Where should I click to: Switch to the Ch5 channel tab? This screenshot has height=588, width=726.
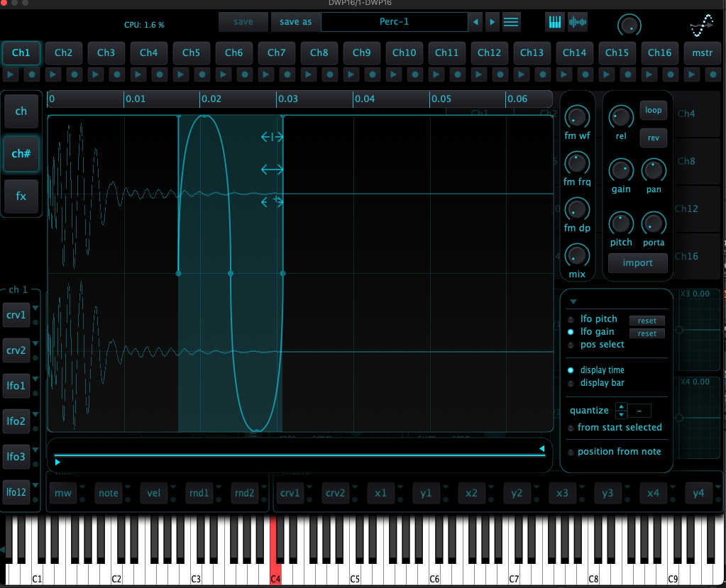coord(191,52)
